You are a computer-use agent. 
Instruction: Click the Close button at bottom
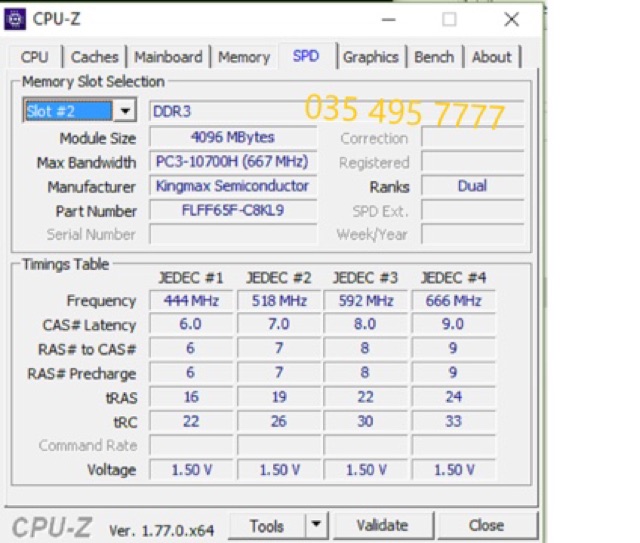(x=487, y=525)
